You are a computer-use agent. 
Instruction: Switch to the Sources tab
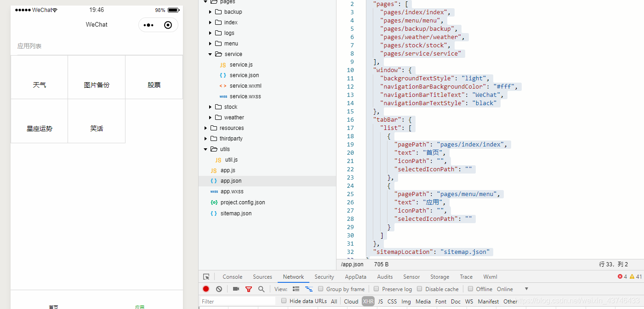click(262, 277)
